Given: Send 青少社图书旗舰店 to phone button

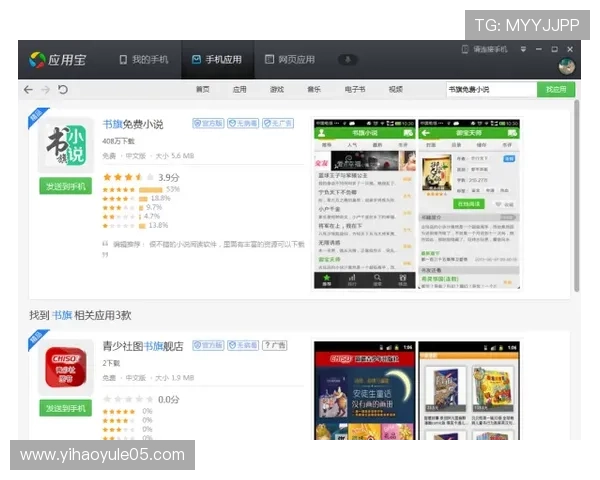Looking at the screenshot, I should [65, 408].
